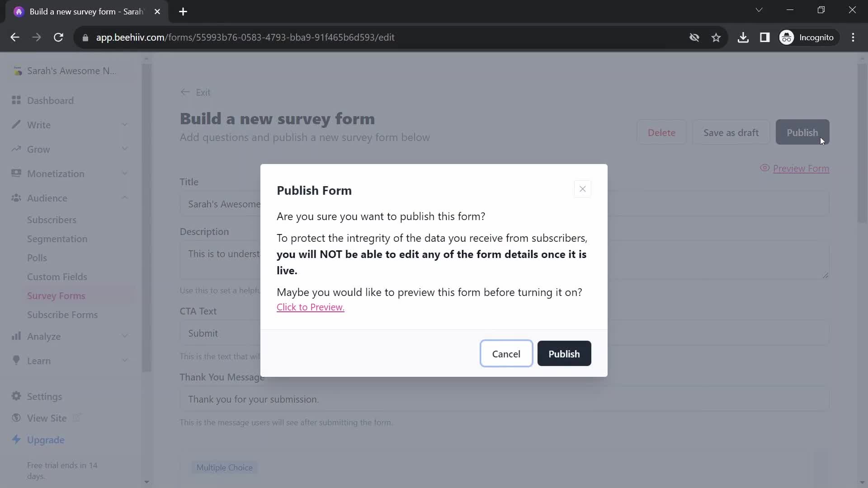Click the Upgrade icon in sidebar

click(16, 440)
